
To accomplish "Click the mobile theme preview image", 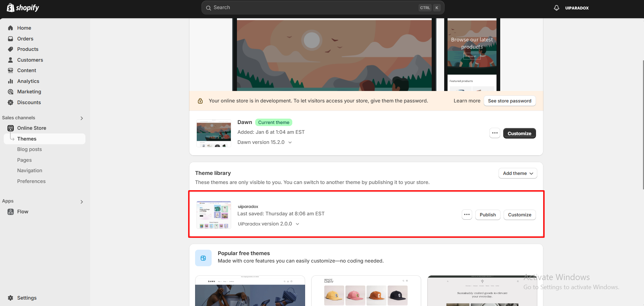I will [x=472, y=55].
